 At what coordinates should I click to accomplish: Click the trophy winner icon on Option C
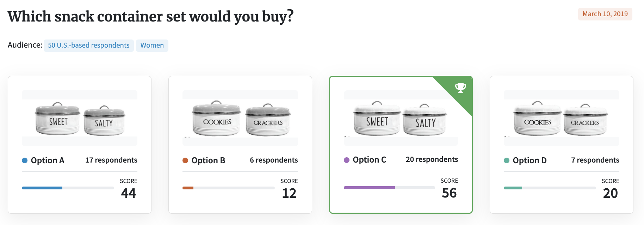460,87
